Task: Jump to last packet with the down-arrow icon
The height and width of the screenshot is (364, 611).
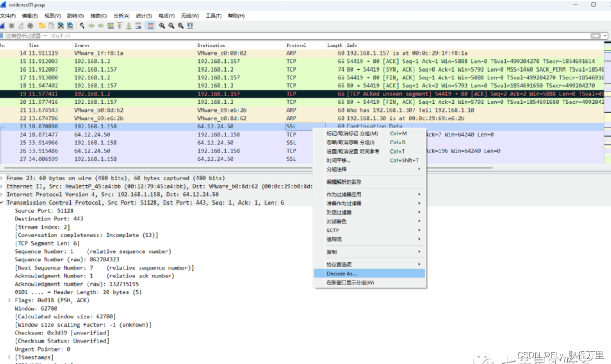Action: tap(129, 26)
